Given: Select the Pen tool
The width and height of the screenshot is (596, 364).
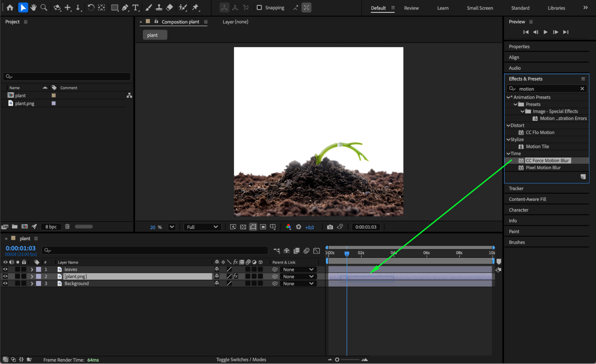Looking at the screenshot, I should point(125,7).
